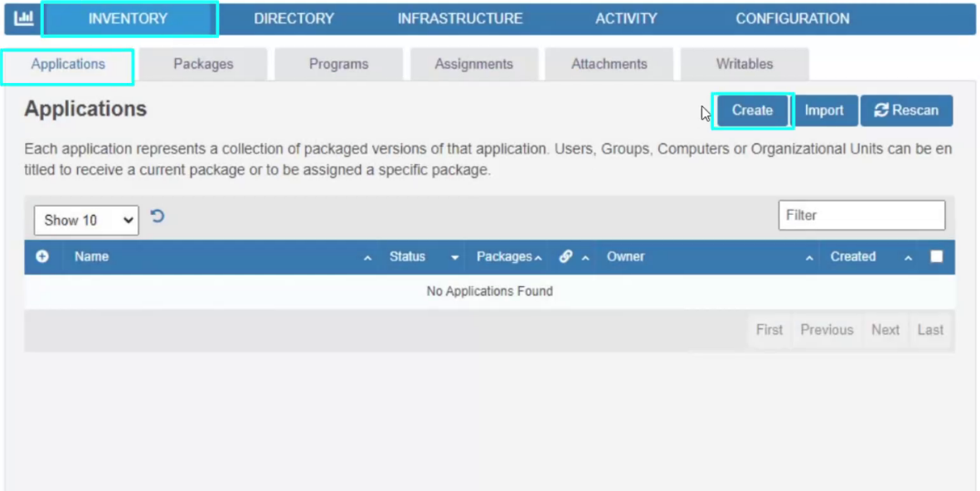Click the plus icon to add an application
The height and width of the screenshot is (491, 980).
click(x=42, y=257)
